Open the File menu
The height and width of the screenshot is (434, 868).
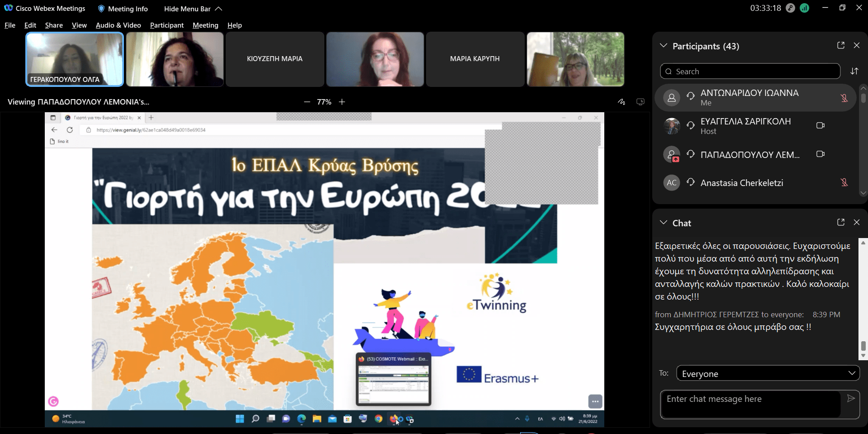click(x=10, y=25)
